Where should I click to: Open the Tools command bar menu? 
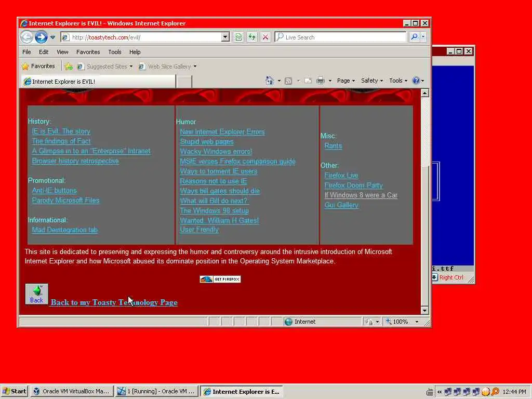pos(398,81)
